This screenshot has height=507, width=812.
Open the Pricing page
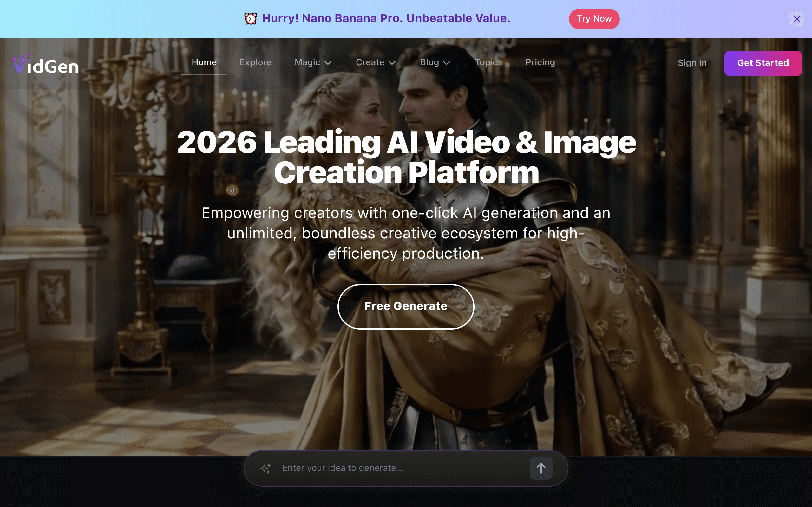(x=540, y=62)
